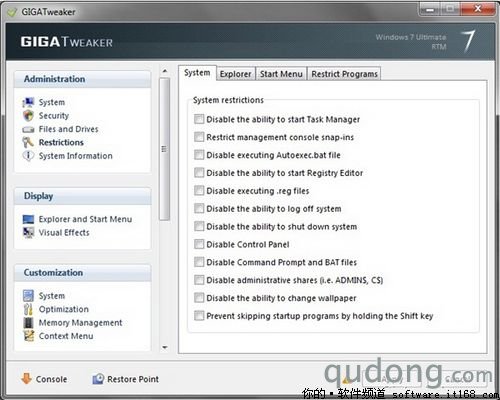Check Disable the ability to shut down system

199,226
